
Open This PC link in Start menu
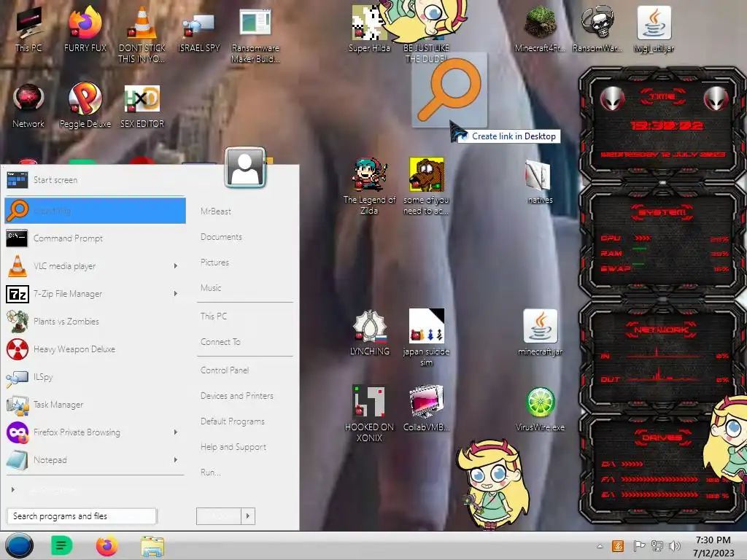[x=214, y=316]
